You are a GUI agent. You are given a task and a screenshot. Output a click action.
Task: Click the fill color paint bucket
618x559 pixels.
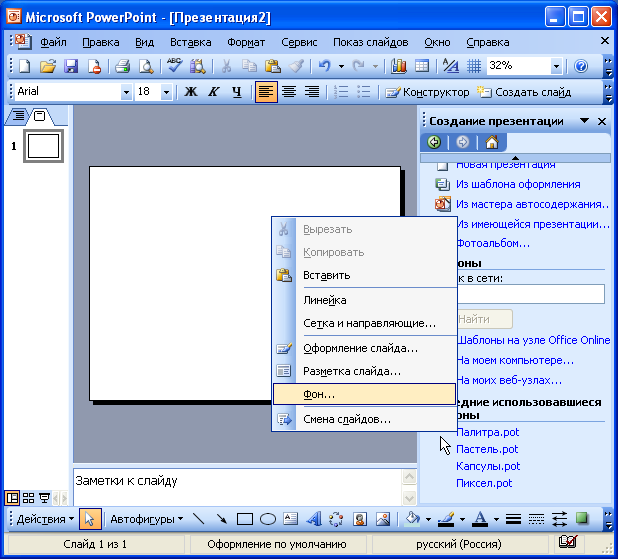coord(413,519)
